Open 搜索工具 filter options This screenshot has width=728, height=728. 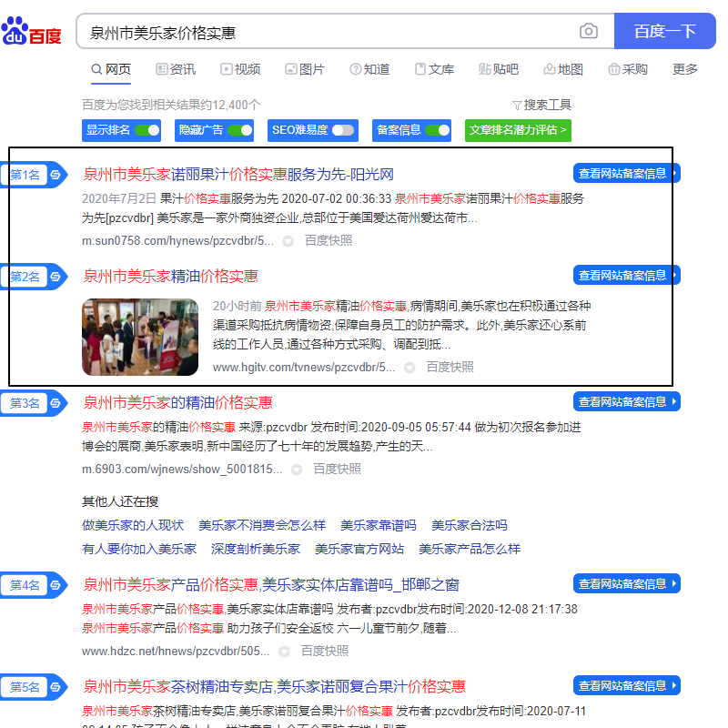pos(541,105)
